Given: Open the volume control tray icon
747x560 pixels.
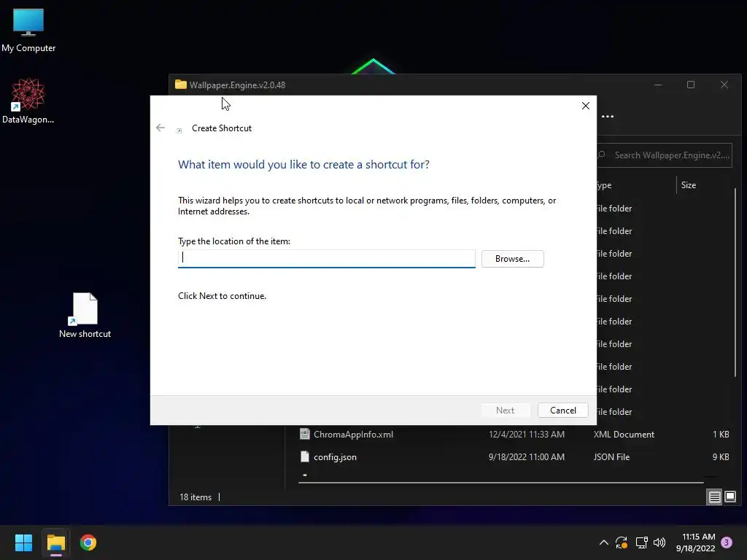Looking at the screenshot, I should (x=659, y=542).
